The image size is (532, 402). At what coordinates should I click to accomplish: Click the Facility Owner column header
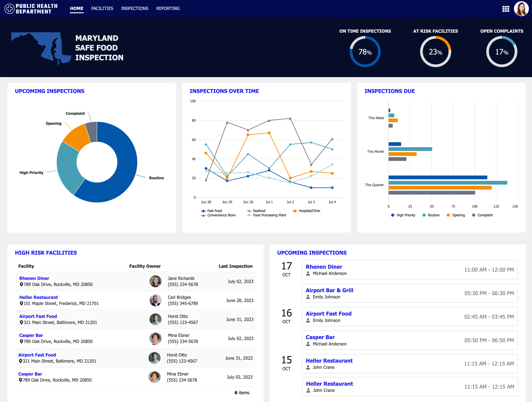point(145,266)
